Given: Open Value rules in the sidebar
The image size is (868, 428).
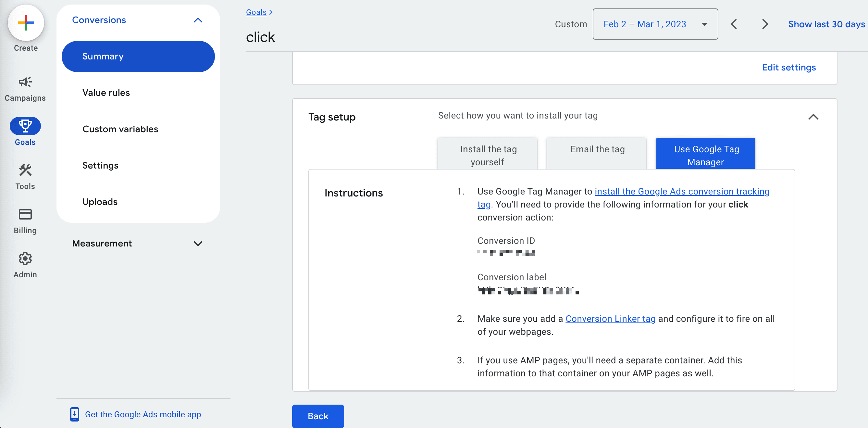Looking at the screenshot, I should [106, 93].
